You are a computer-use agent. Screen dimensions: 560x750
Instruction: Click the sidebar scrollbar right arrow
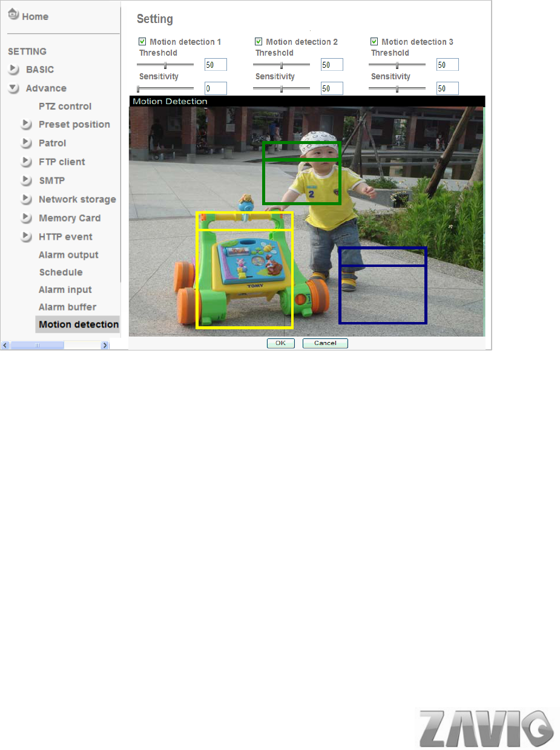coord(105,345)
